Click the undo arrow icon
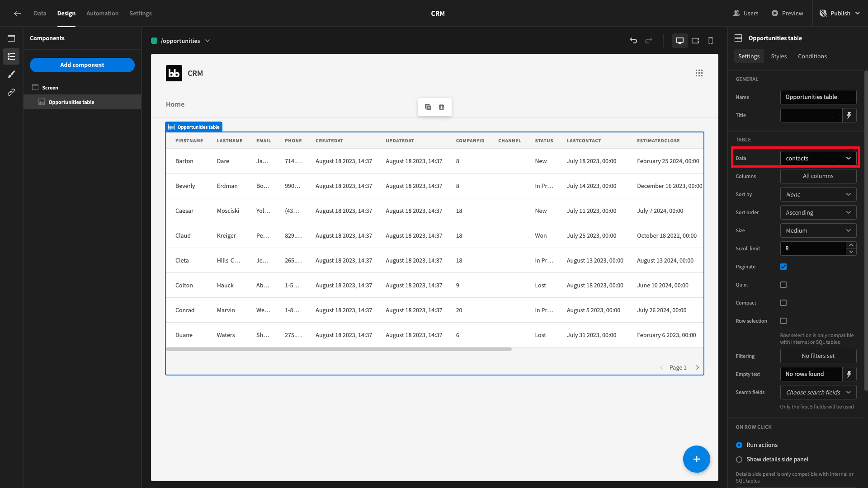 [633, 41]
